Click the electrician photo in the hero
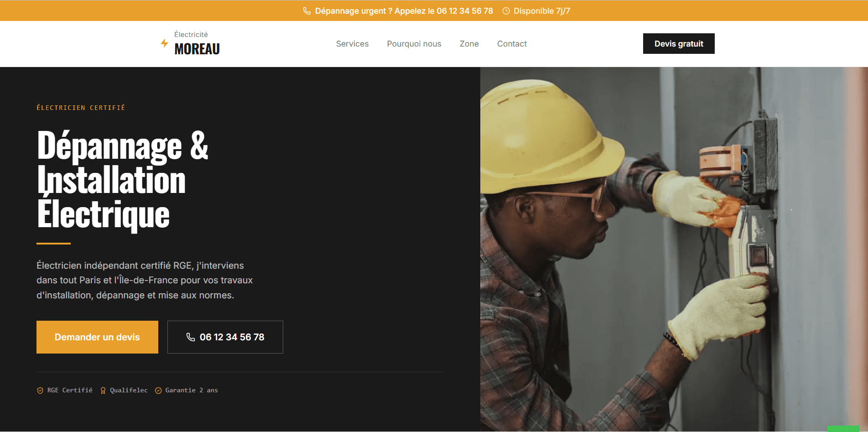 click(x=674, y=249)
